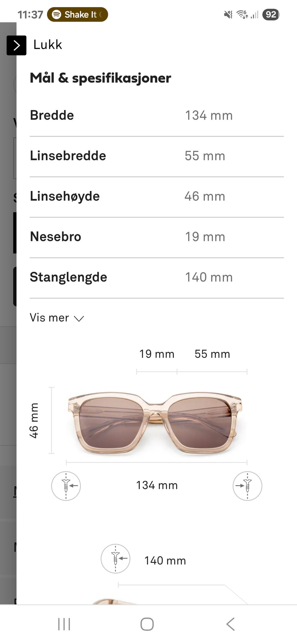This screenshot has height=644, width=297.
Task: Tap left hinge screw icon by 134 mm
Action: coord(66,486)
